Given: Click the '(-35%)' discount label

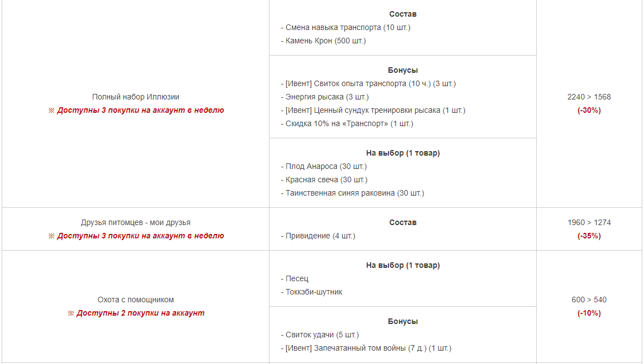Looking at the screenshot, I should click(x=589, y=236).
